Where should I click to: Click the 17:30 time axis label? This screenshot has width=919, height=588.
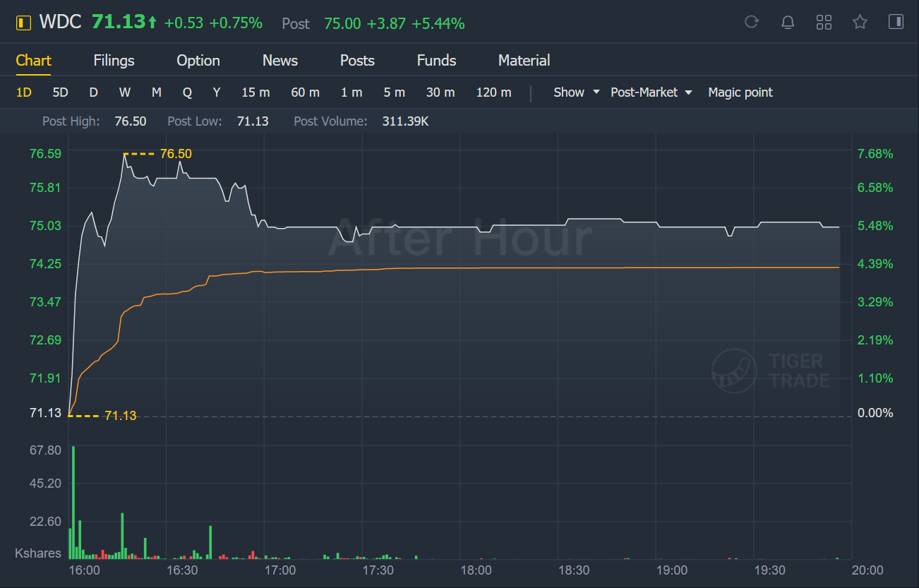pos(378,570)
